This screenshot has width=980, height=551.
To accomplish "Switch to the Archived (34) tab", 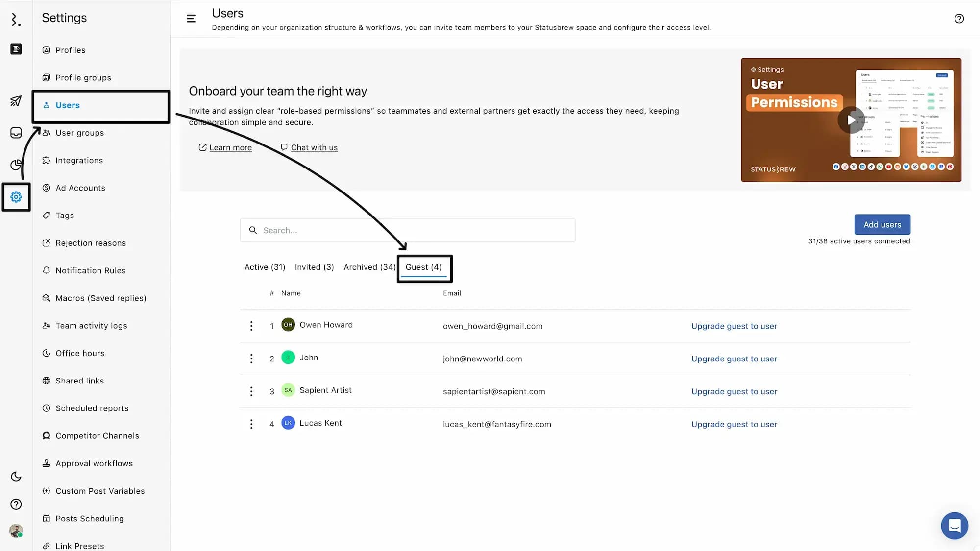I will [x=369, y=267].
